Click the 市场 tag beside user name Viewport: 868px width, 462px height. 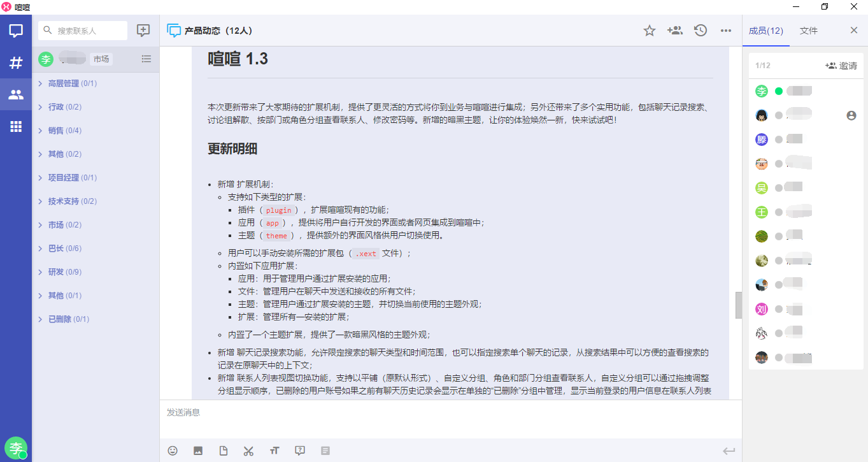pyautogui.click(x=101, y=59)
